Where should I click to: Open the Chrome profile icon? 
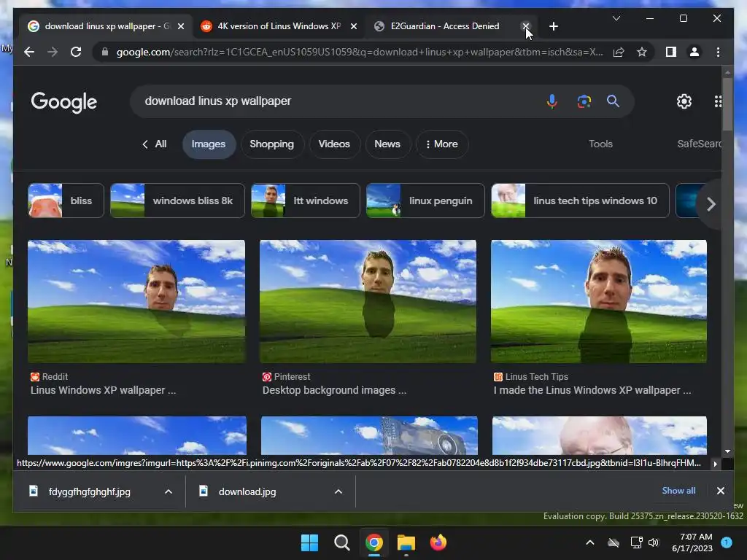pyautogui.click(x=694, y=52)
